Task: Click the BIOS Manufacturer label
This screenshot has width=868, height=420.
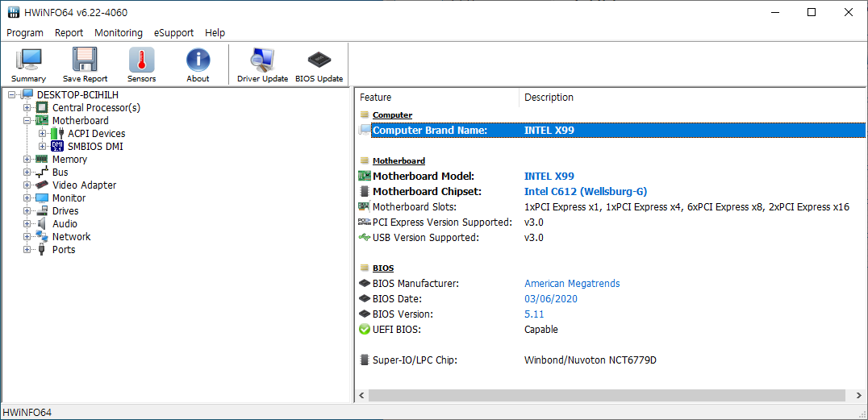Action: [415, 283]
